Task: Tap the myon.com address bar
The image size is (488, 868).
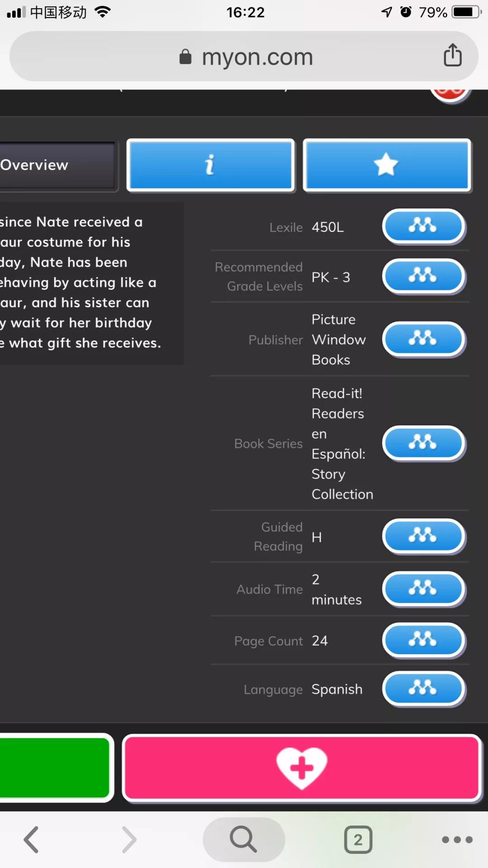Action: tap(244, 57)
